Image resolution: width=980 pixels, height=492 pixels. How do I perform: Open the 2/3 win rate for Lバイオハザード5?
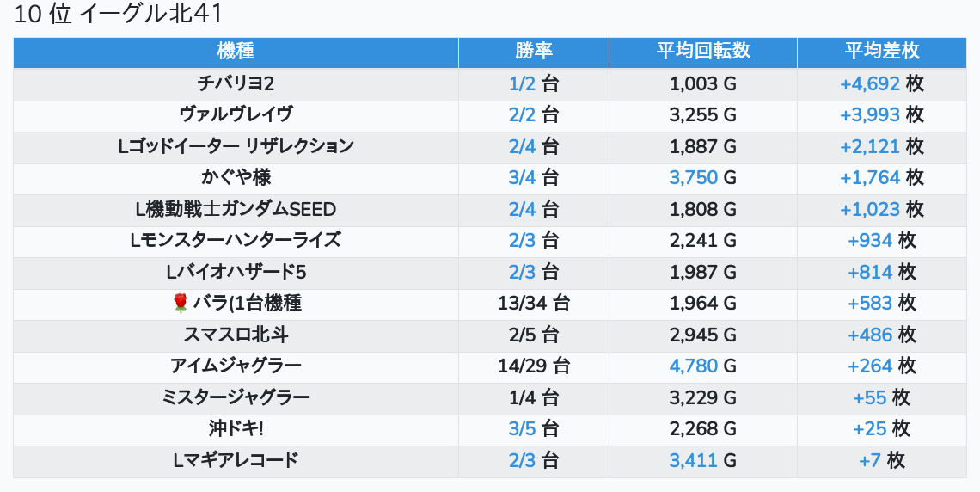[x=522, y=272]
